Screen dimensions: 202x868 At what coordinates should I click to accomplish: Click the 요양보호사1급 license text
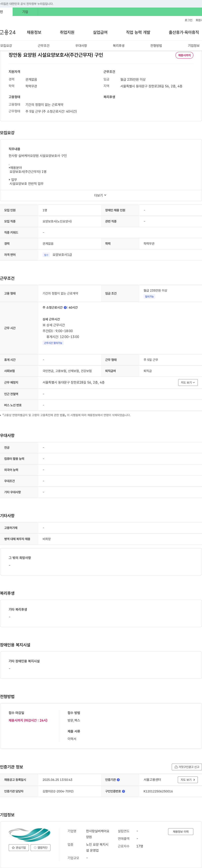[62, 255]
